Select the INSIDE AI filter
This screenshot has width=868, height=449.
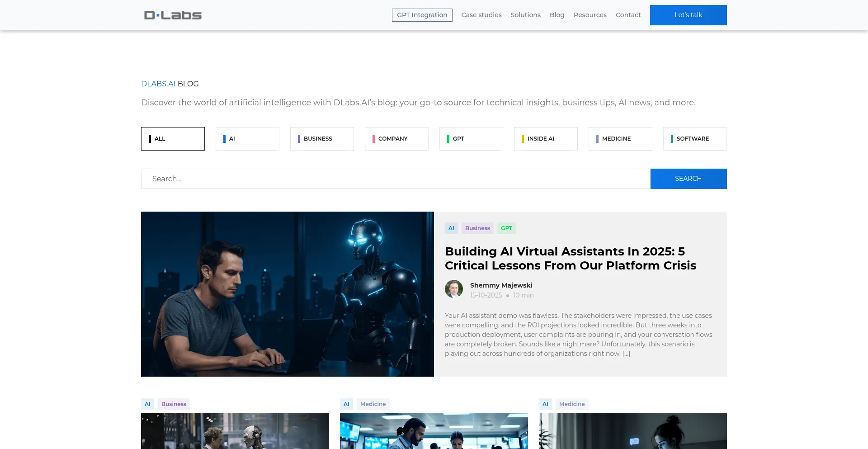[x=546, y=139]
